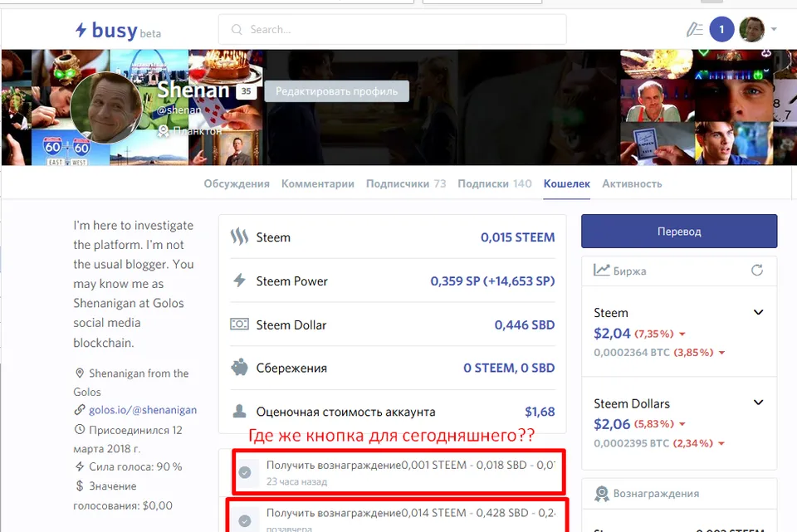The image size is (797, 532).
Task: Click check icon on 0,014 STEEM reward
Action: coord(245,521)
